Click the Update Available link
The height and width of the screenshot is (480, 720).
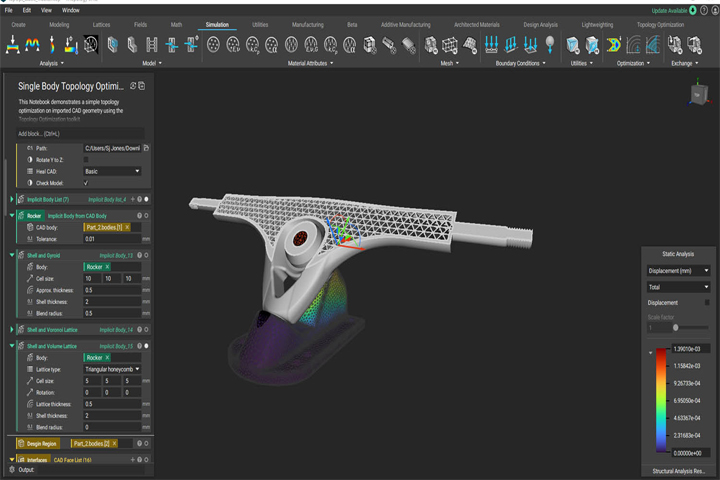point(669,11)
